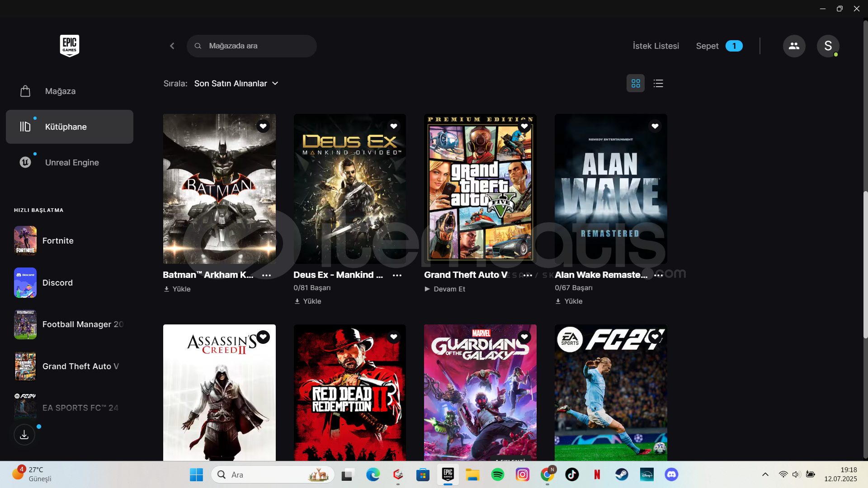This screenshot has width=868, height=488.
Task: Launch Football Manager from quick launch
Action: (68, 324)
